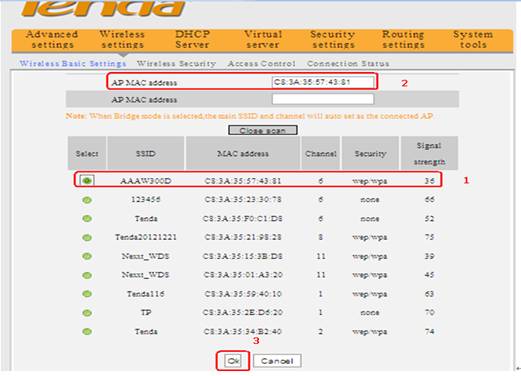Click MAC address C8:3A:35:2E:D6:20

243,313
